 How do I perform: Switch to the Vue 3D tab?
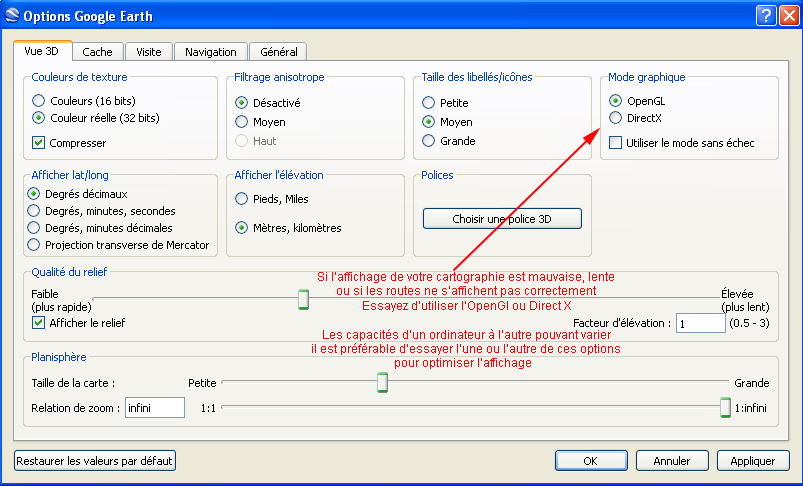coord(43,51)
